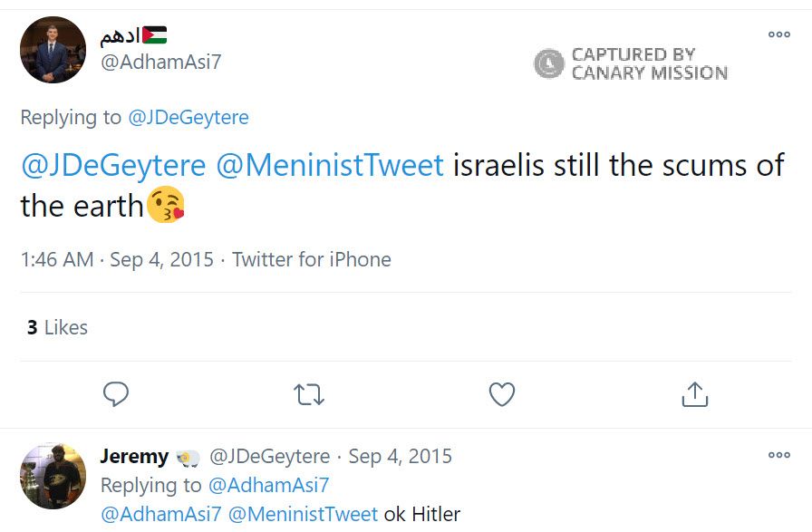Click the @JDeGeytere link after "Replying to"
The height and width of the screenshot is (532, 812).
[188, 117]
